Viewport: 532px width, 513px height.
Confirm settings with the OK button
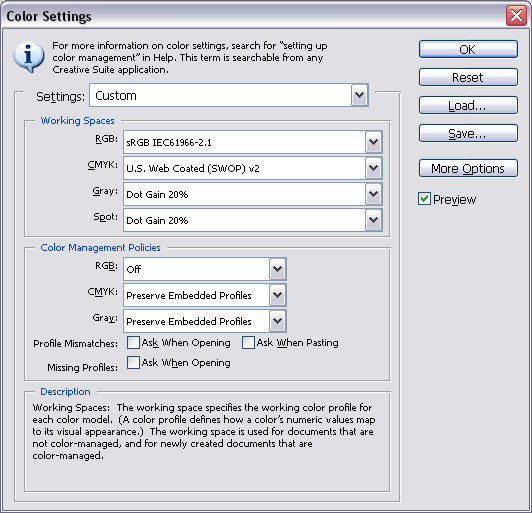pyautogui.click(x=468, y=50)
